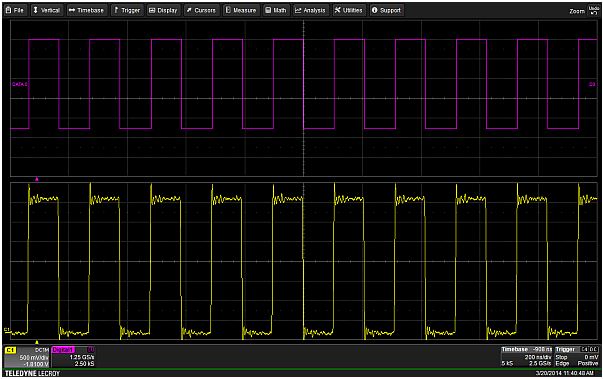This screenshot has height=379, width=603.
Task: Open the Analysis menu
Action: tap(310, 10)
